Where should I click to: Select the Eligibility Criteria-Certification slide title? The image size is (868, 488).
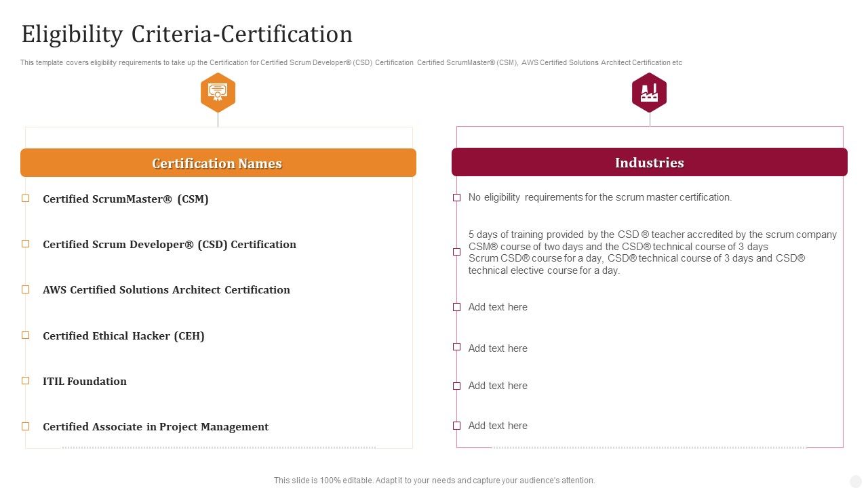point(187,34)
